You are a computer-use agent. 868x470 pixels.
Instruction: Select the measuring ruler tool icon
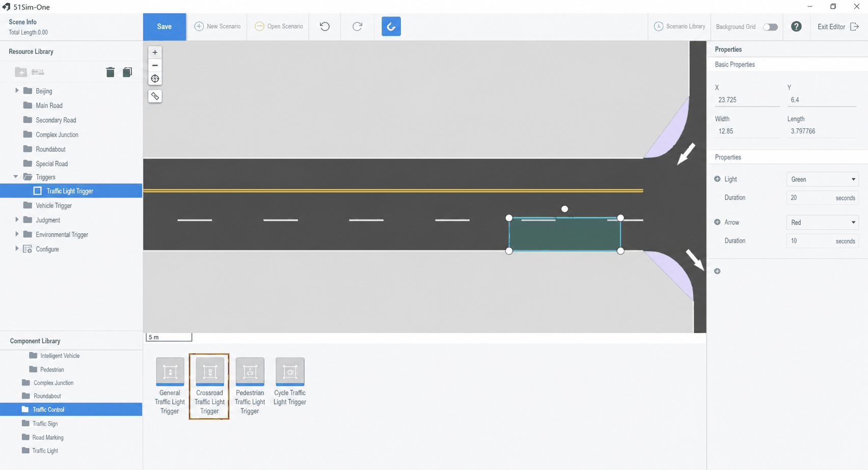click(155, 96)
